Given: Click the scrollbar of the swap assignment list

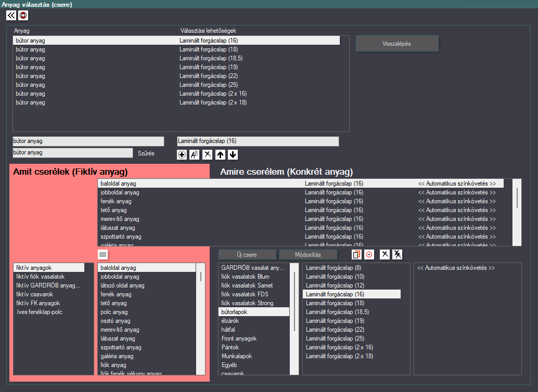Looking at the screenshot, I should click(x=517, y=212).
